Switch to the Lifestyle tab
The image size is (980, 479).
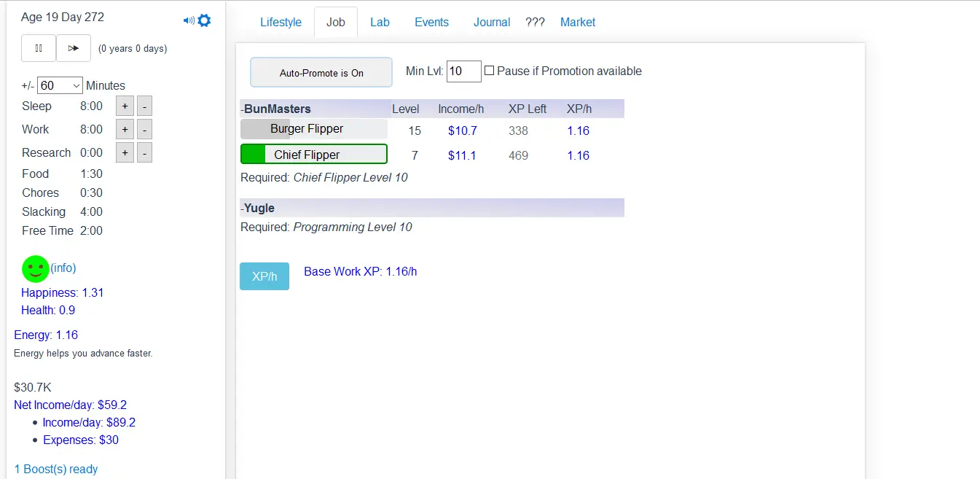click(x=281, y=22)
